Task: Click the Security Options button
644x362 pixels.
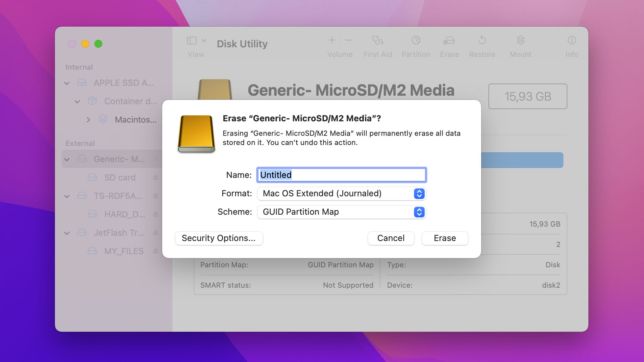Action: 218,238
